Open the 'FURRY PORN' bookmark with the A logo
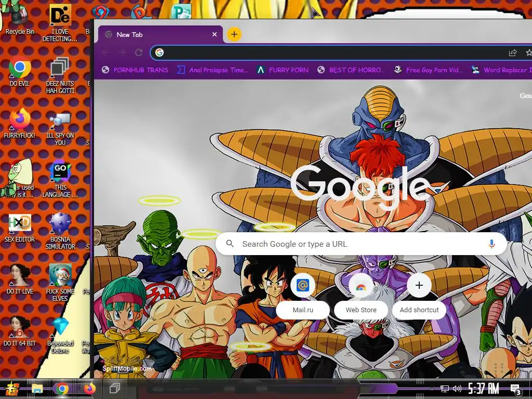 [x=283, y=70]
